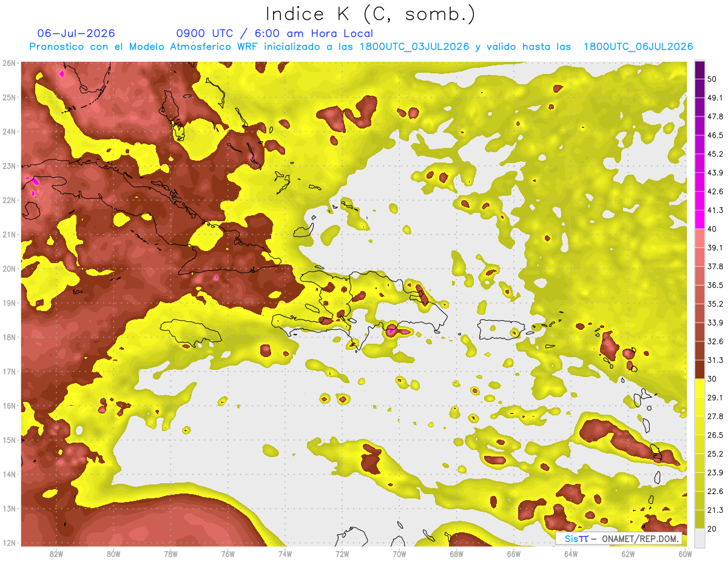The image size is (728, 562).
Task: Click the colorbar value 50
Action: point(712,79)
